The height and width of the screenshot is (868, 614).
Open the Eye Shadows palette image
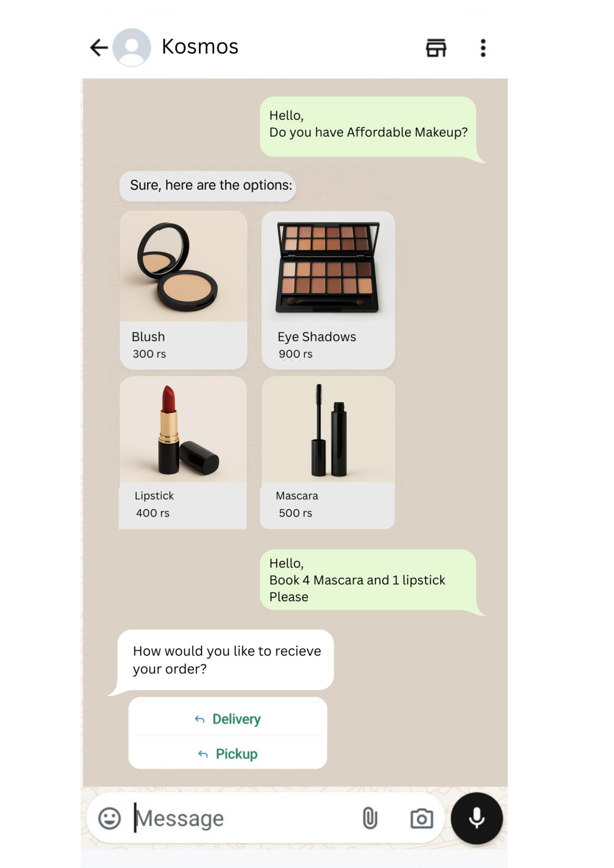coord(328,266)
